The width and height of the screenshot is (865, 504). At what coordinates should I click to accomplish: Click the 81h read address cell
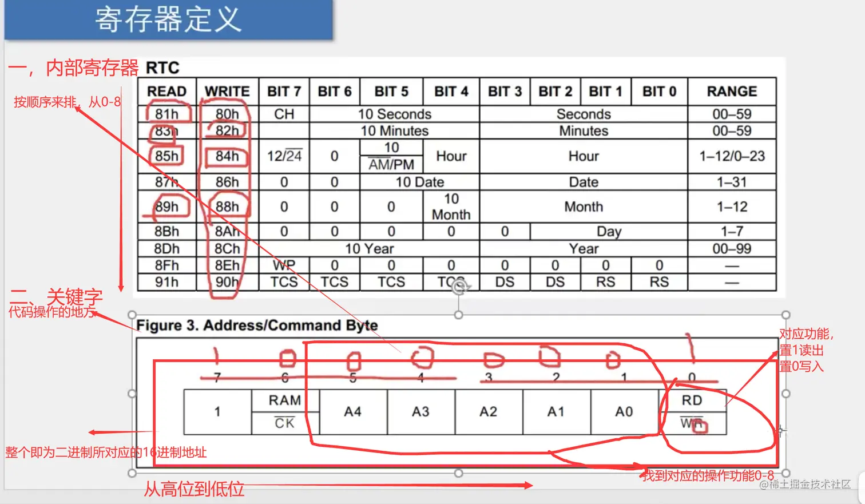166,114
